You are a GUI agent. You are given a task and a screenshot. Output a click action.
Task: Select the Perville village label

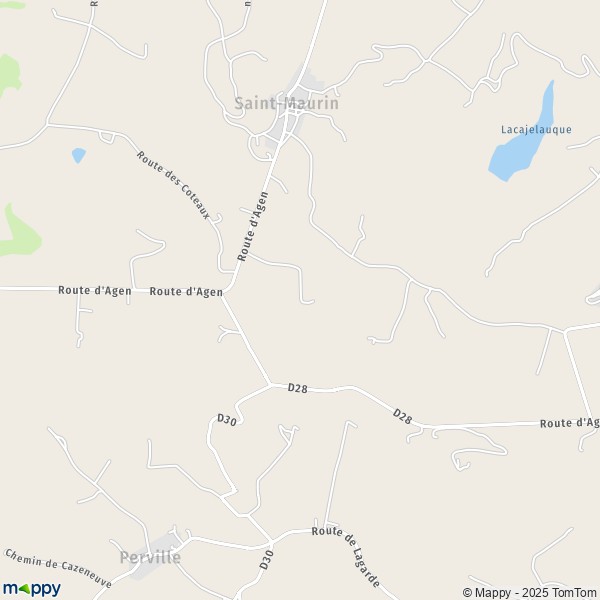pyautogui.click(x=150, y=557)
